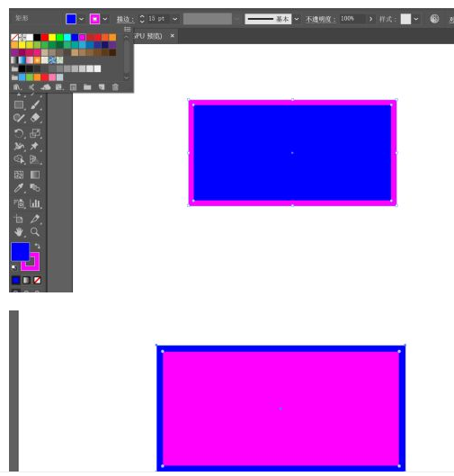This screenshot has width=454, height=476.
Task: Set paint mode to None
Action: point(37,280)
